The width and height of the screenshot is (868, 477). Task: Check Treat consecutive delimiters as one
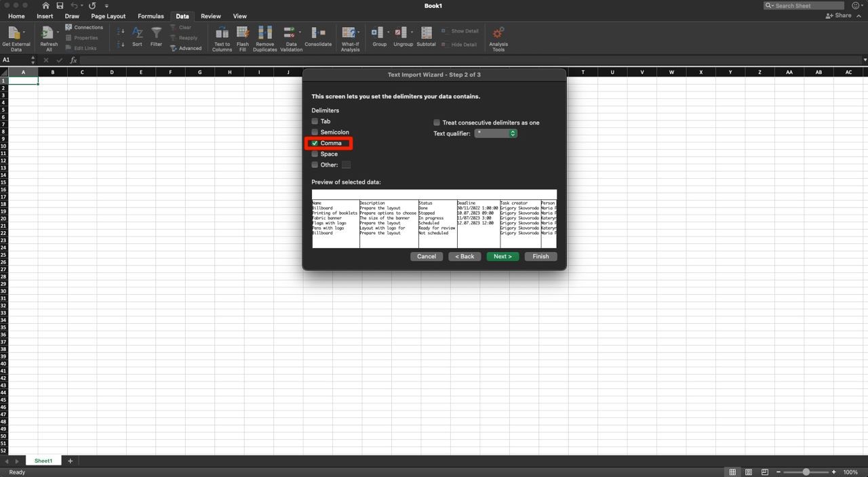click(x=437, y=123)
